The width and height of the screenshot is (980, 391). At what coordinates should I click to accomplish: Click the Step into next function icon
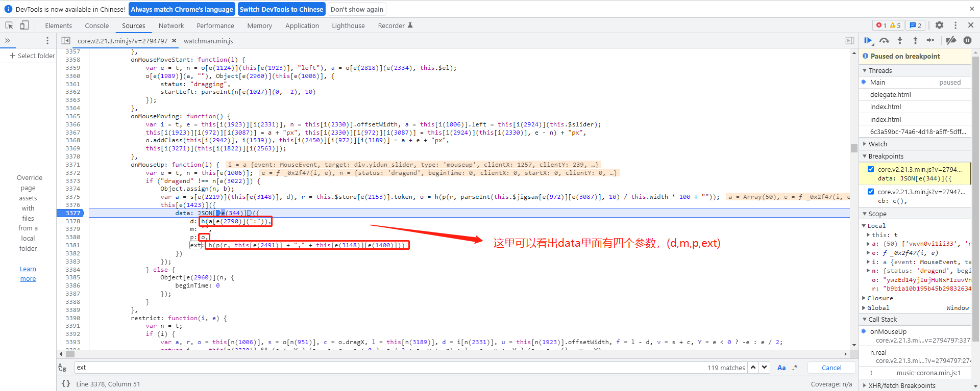tap(900, 40)
